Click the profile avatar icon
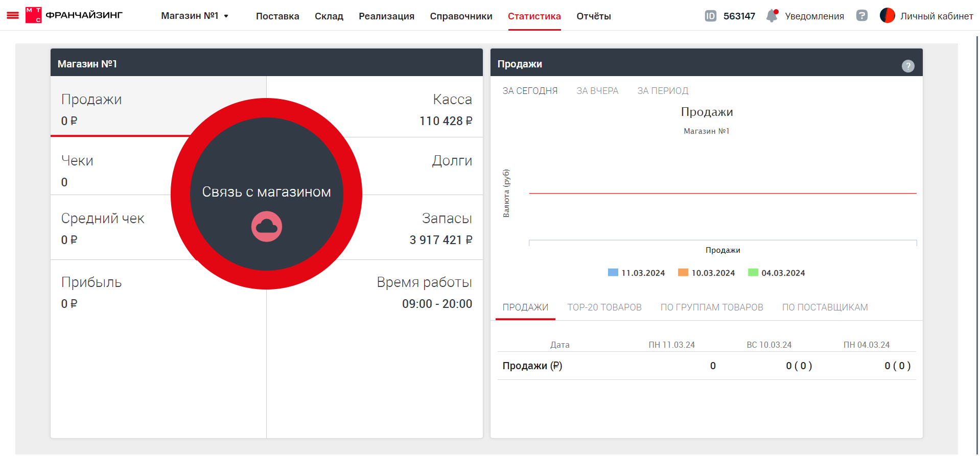This screenshot has height=456, width=980. click(888, 16)
